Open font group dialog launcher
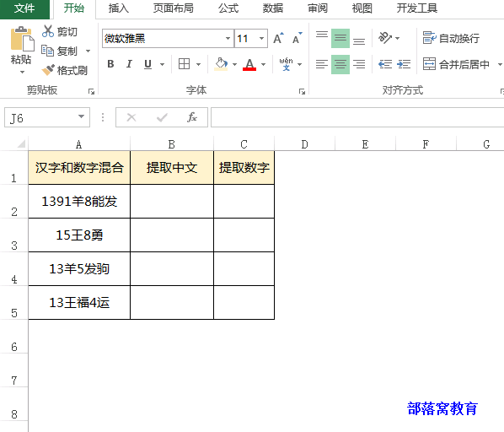Screen dimensions: 504x432 (x=302, y=92)
